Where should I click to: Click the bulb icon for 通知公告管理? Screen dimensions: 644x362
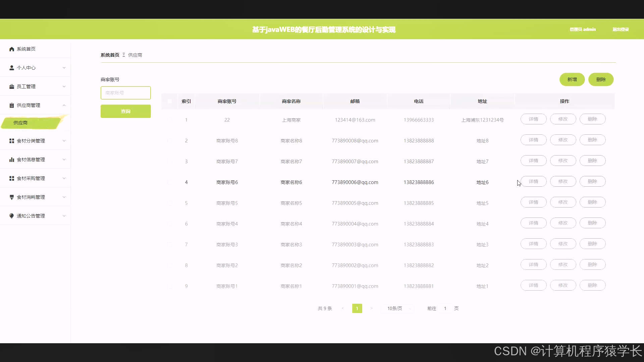tap(12, 216)
